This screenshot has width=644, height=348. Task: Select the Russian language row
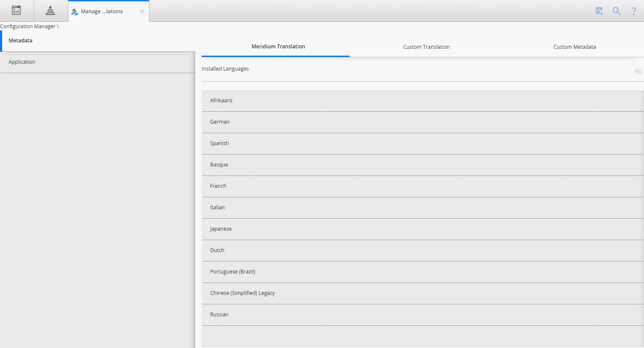click(x=423, y=315)
